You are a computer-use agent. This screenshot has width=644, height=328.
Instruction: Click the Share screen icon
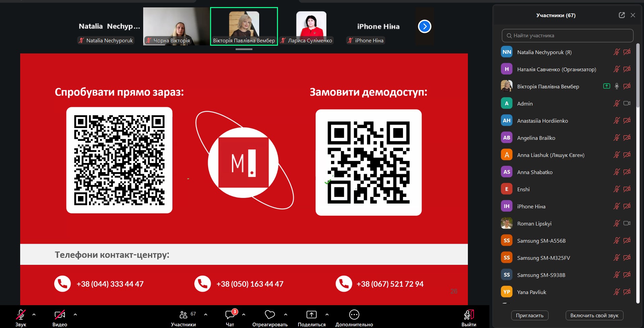click(x=311, y=315)
